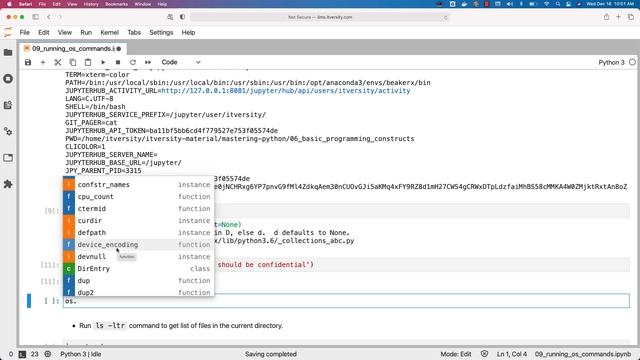Click the Python 3 | Idle status bar item
Image resolution: width=640 pixels, height=360 pixels.
coord(81,354)
